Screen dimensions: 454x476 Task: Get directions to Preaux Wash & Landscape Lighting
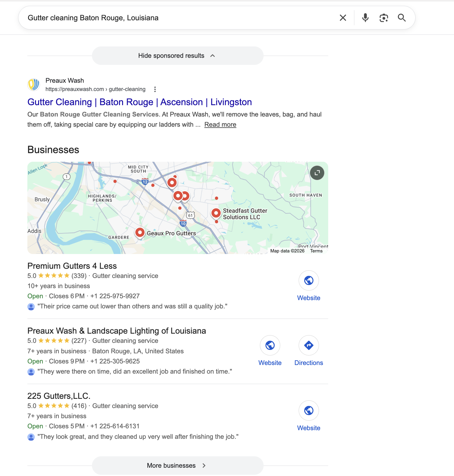309,346
